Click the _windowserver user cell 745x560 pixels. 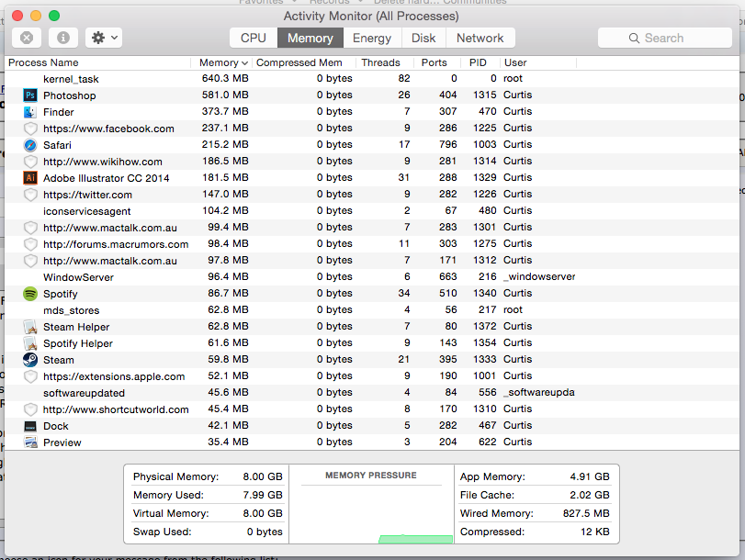(539, 276)
